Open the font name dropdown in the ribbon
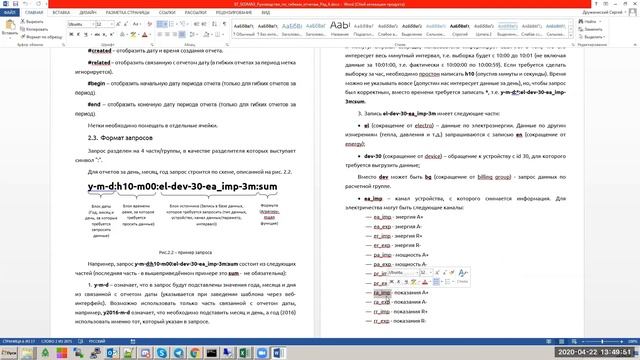The width and height of the screenshot is (640, 360). 92,24
